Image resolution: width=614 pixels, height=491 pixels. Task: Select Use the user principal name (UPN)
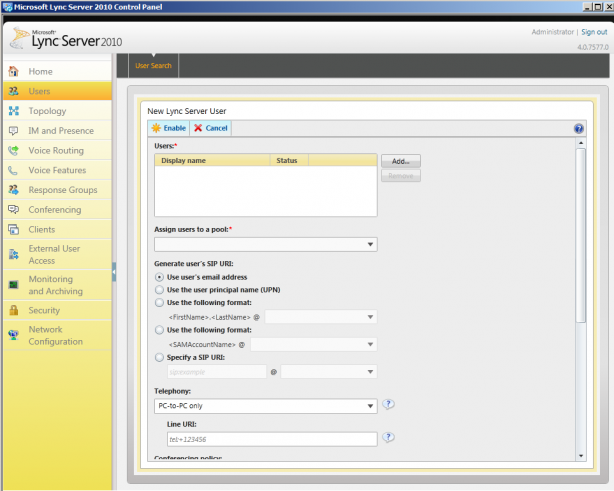pos(159,290)
